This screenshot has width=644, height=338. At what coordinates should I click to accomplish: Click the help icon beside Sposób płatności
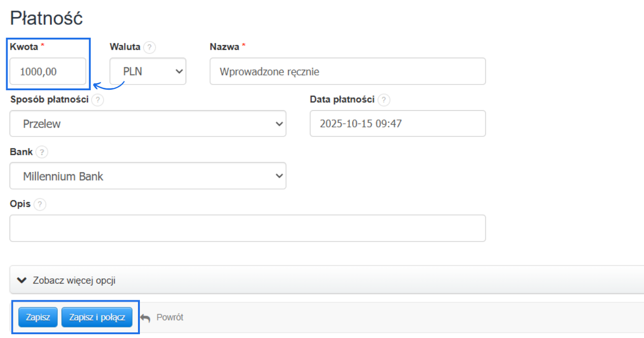[x=97, y=100]
